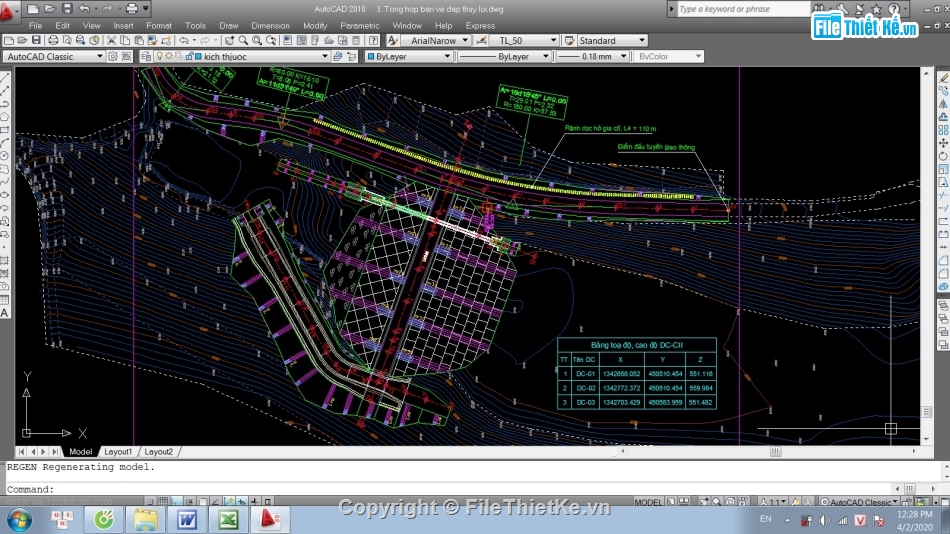This screenshot has height=534, width=950.
Task: Click the Workspace Settings gear icon
Action: (x=113, y=56)
